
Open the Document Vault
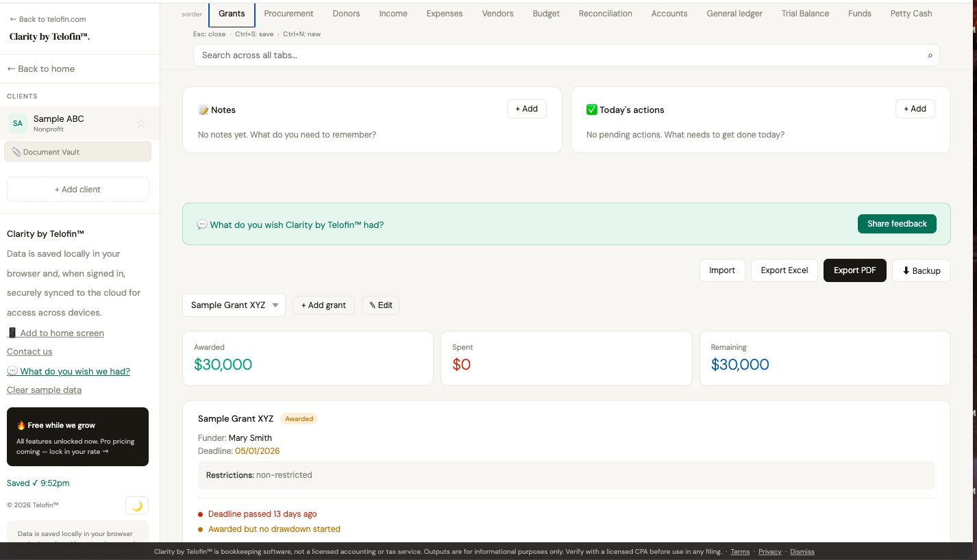[77, 152]
